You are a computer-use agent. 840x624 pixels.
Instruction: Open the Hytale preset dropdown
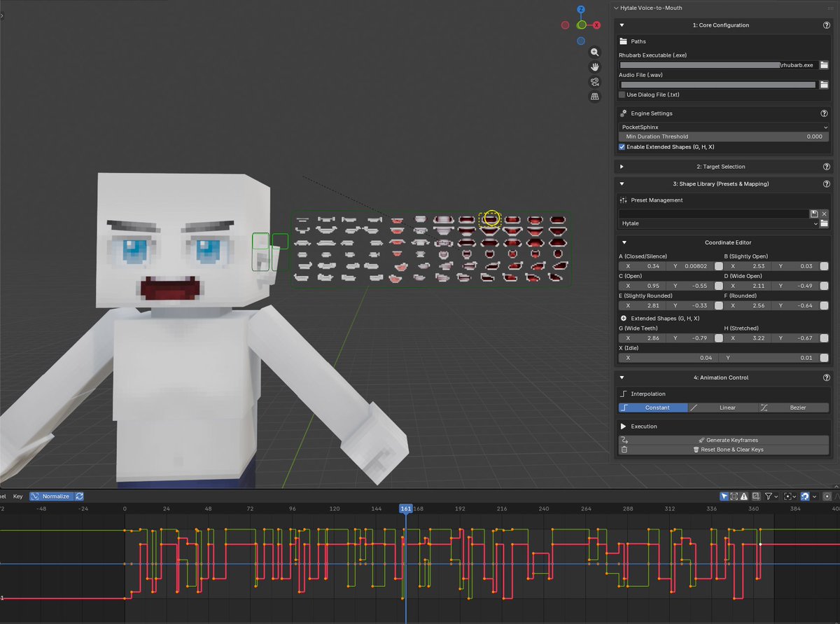(718, 223)
